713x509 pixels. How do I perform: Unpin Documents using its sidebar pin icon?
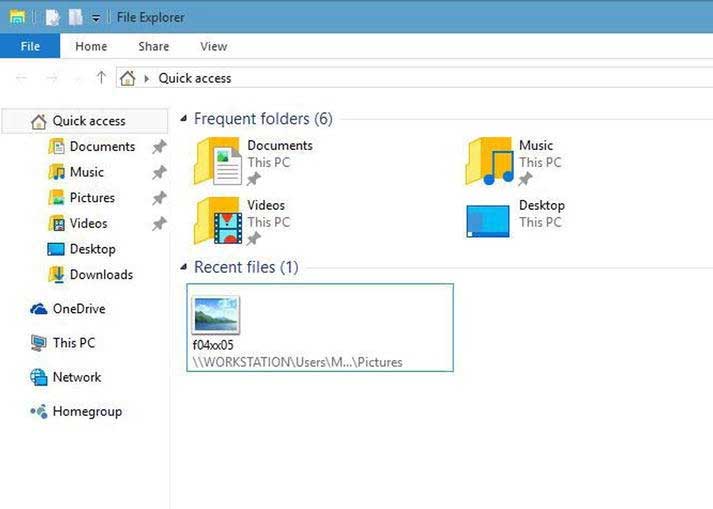tap(158, 147)
